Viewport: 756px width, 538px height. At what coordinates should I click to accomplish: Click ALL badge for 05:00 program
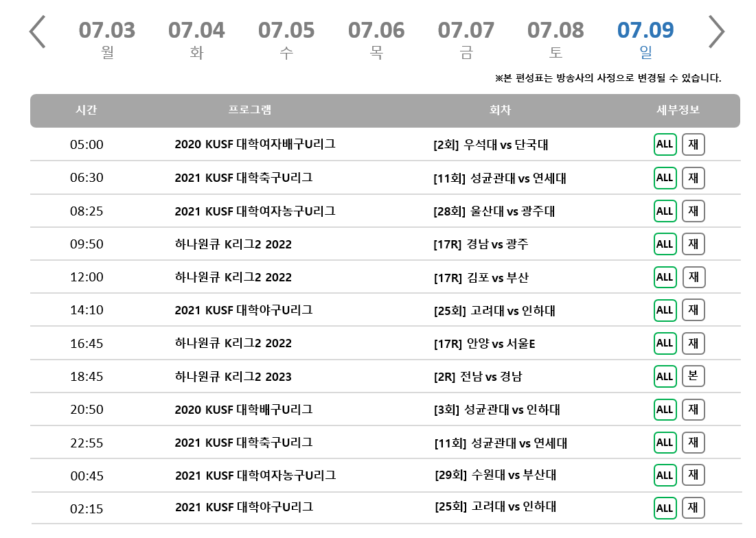[x=665, y=145]
